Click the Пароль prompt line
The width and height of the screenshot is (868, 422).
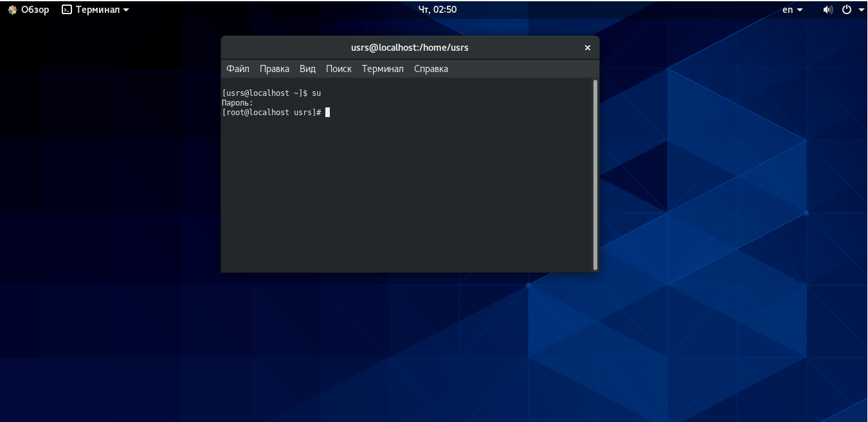click(238, 102)
